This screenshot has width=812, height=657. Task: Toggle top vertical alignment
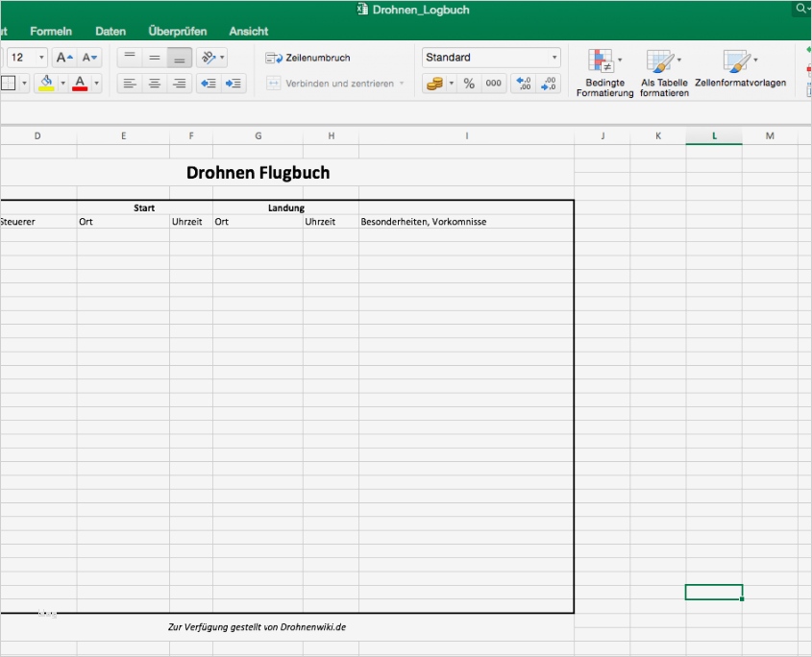coord(130,58)
